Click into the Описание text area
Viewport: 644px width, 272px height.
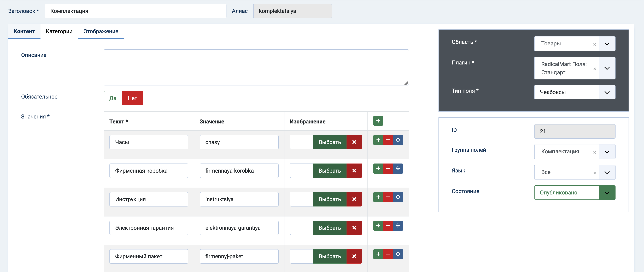click(x=256, y=67)
